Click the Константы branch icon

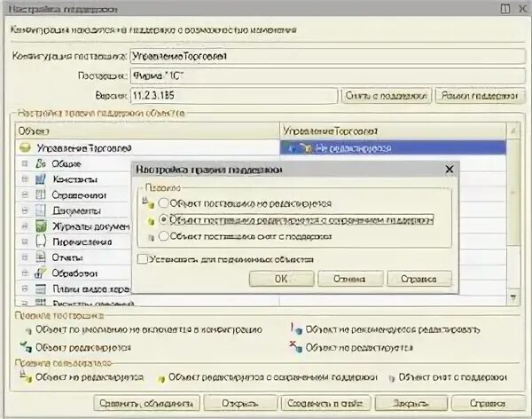click(41, 179)
